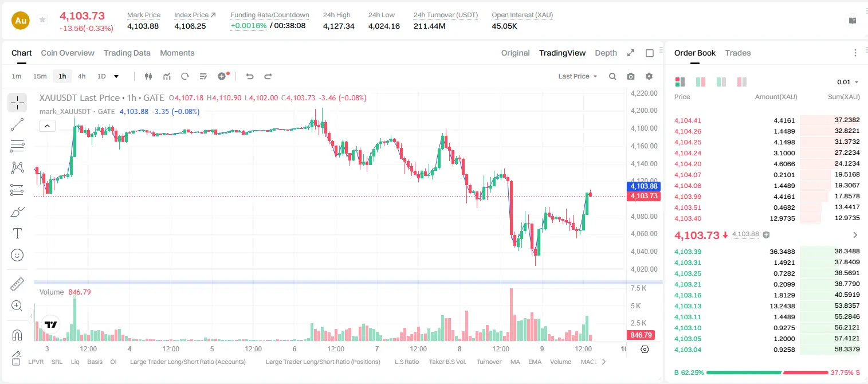Screen dimensions: 868x384
Task: Select the 4h timeframe
Action: pyautogui.click(x=81, y=76)
